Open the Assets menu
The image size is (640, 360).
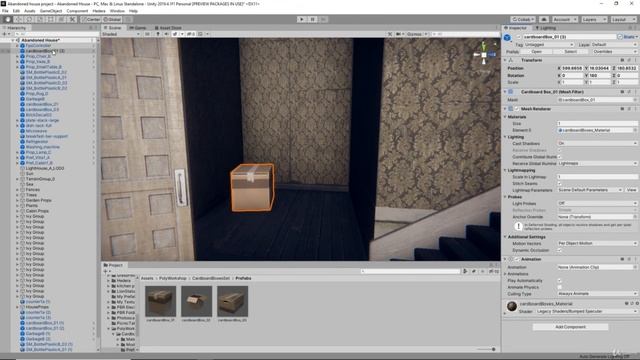(x=29, y=11)
